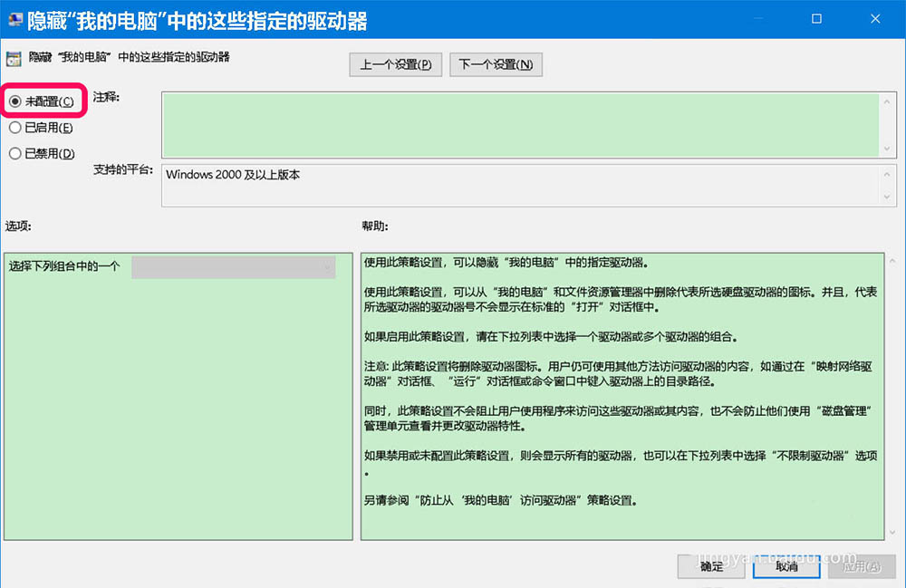The width and height of the screenshot is (906, 588).
Task: Click the 帮助: label
Action: (x=375, y=226)
